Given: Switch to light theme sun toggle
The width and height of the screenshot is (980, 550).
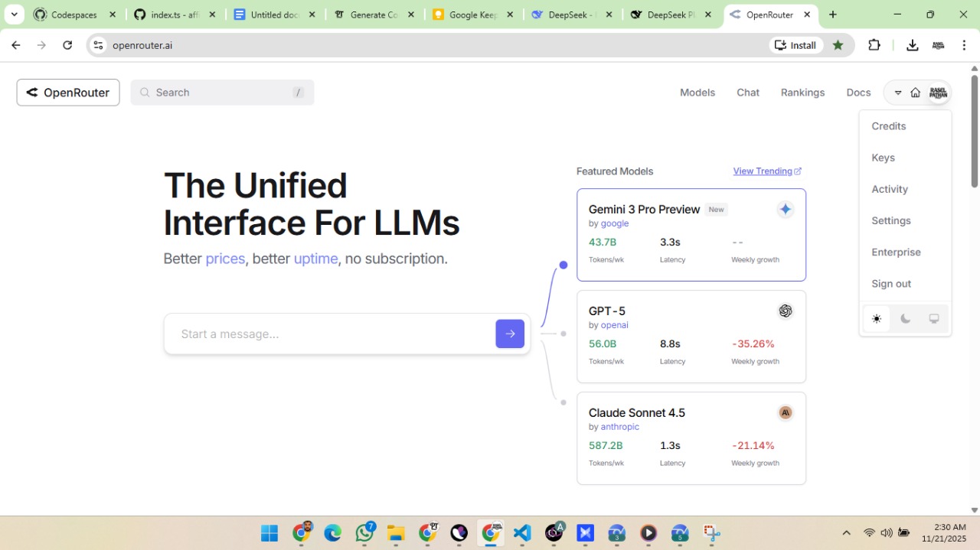Looking at the screenshot, I should click(877, 319).
